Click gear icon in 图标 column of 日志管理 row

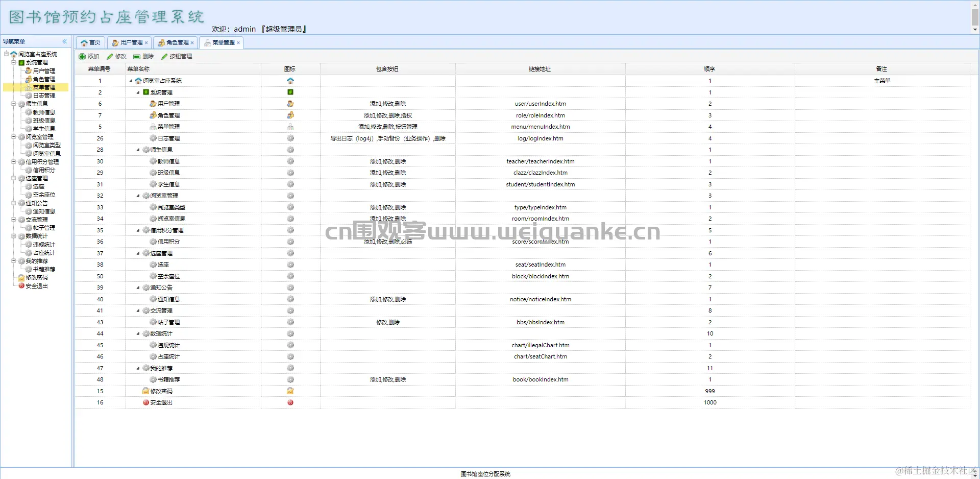290,138
